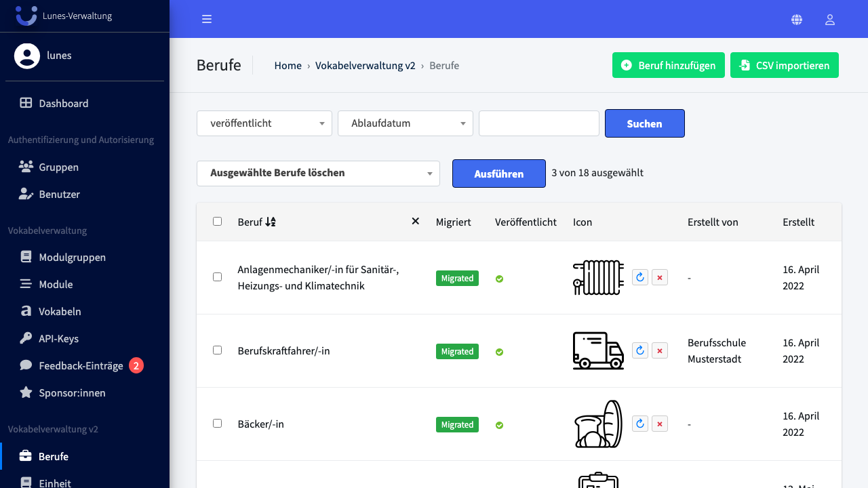Check the Bäcker/-in row checkbox
868x488 pixels.
tap(217, 423)
